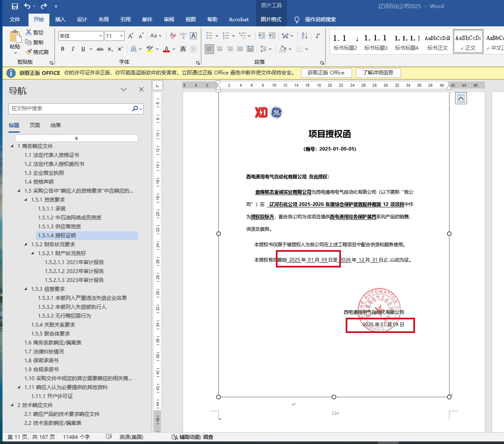The width and height of the screenshot is (504, 444).
Task: Apply 标书正文 style
Action: 437,42
